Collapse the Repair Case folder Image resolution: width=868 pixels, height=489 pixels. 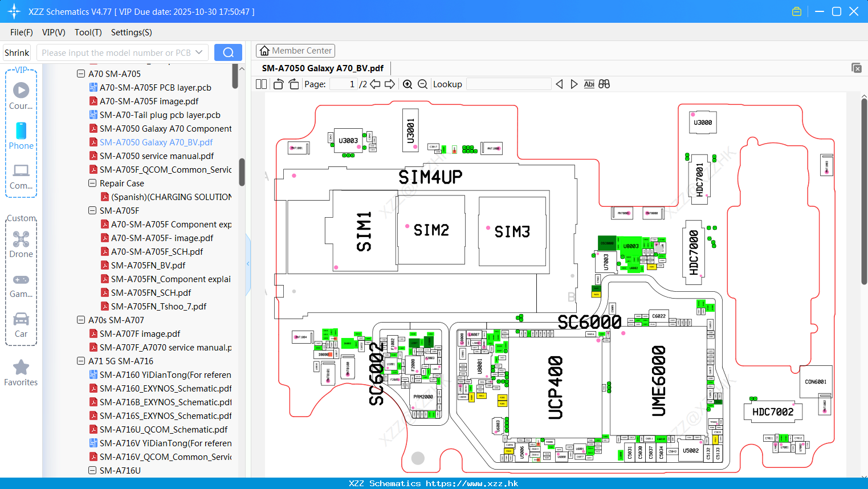[x=92, y=184]
